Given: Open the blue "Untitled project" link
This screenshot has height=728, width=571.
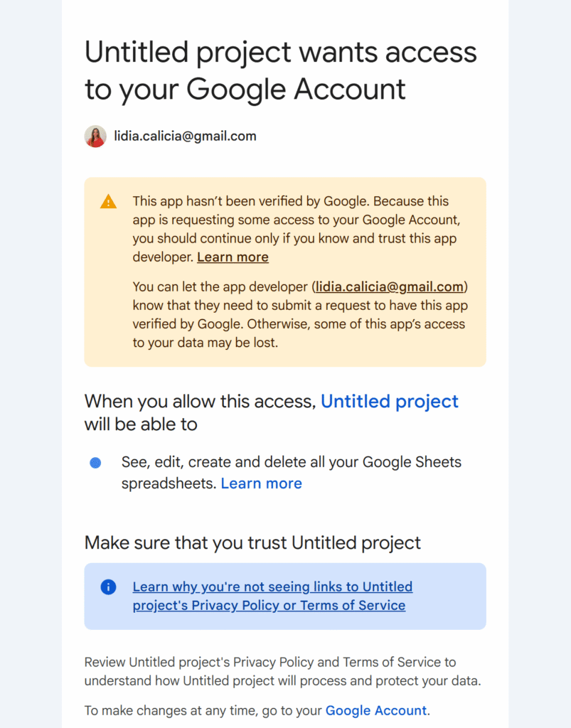Looking at the screenshot, I should click(389, 402).
